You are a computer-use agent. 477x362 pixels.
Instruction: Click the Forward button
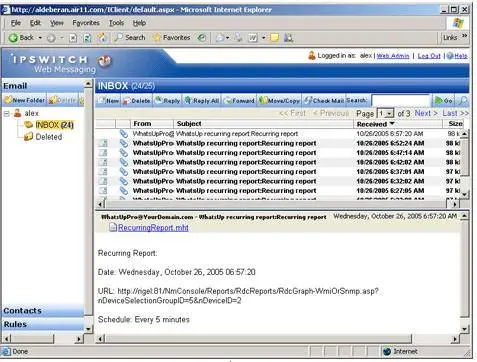239,100
